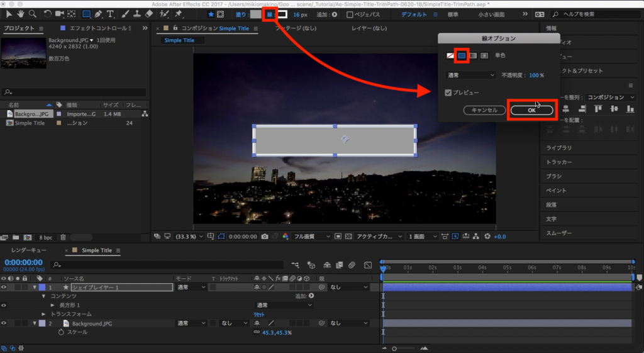
Task: Uncheck the プレビュー checkbox
Action: (448, 92)
